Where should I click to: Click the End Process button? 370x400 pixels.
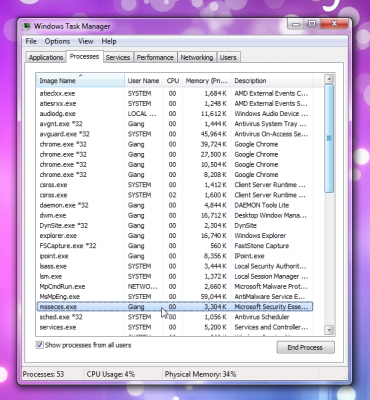coord(305,347)
